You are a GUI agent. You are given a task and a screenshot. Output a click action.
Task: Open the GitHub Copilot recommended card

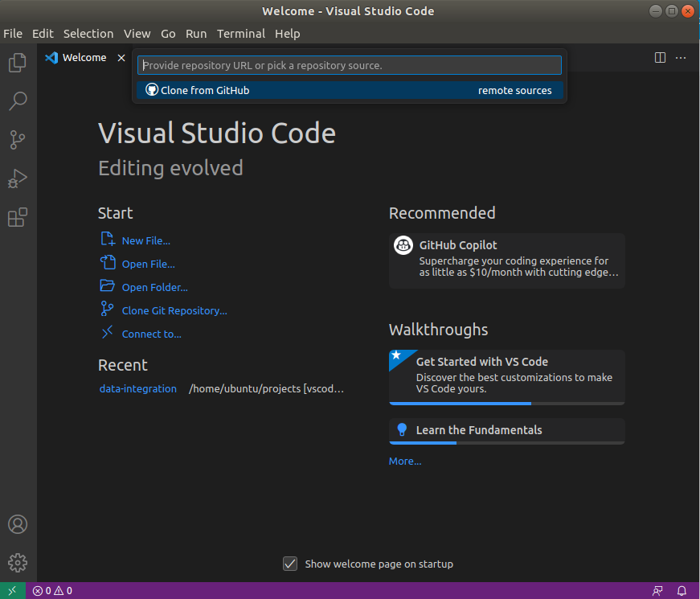pos(506,261)
